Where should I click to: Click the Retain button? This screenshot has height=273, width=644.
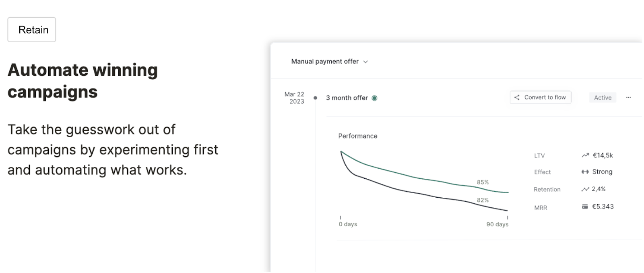click(x=32, y=30)
